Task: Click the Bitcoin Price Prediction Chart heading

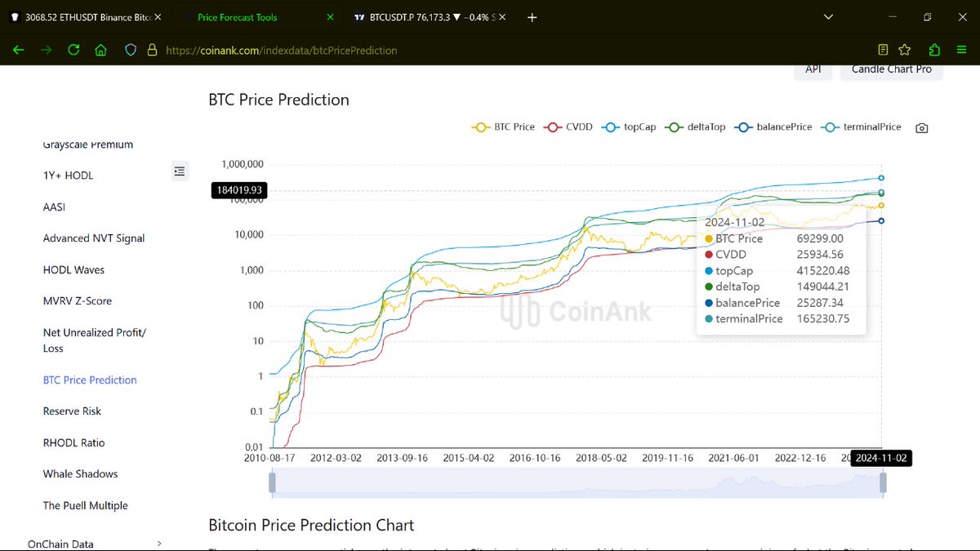Action: point(311,526)
